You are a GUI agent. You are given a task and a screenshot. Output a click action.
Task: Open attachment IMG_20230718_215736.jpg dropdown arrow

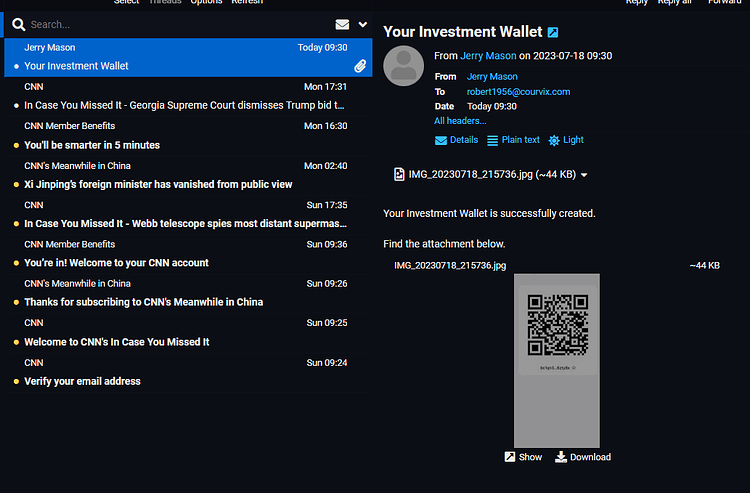(x=584, y=175)
